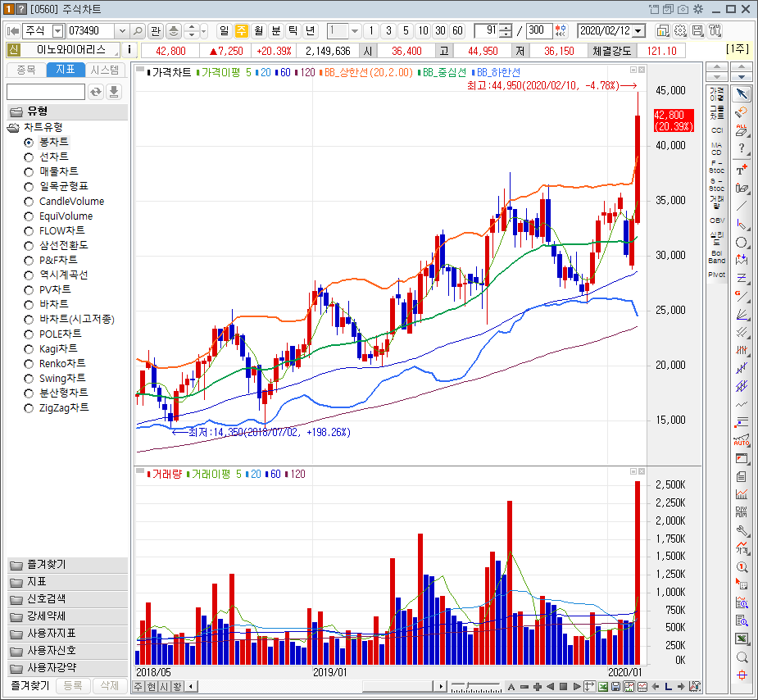Select the circle drawing tool
Viewport: 758px width, 700px height.
tap(742, 243)
